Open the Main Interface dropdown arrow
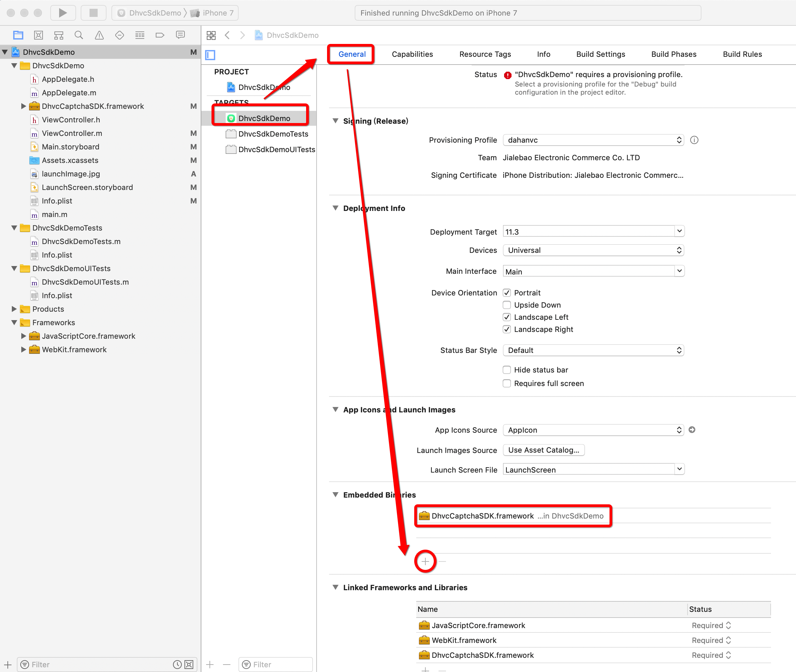 pos(679,271)
